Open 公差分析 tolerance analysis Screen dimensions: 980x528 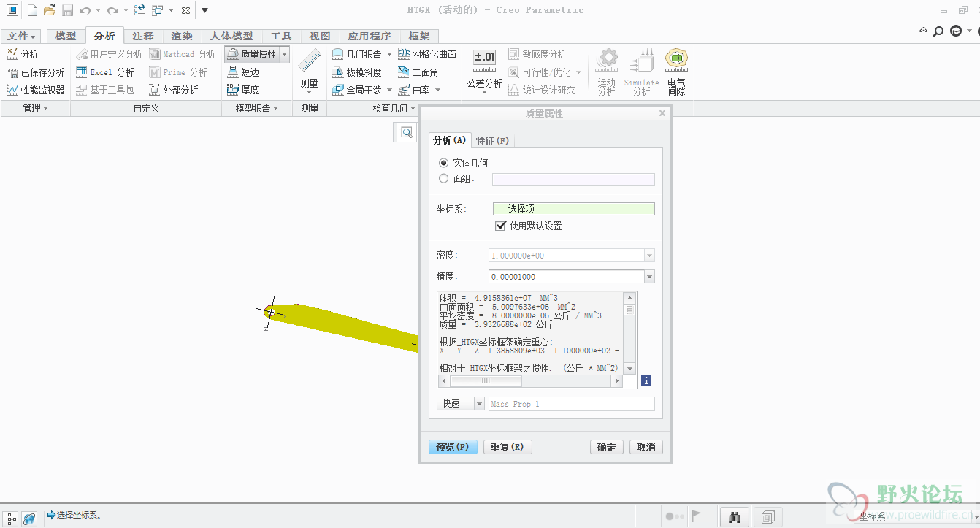pos(484,69)
